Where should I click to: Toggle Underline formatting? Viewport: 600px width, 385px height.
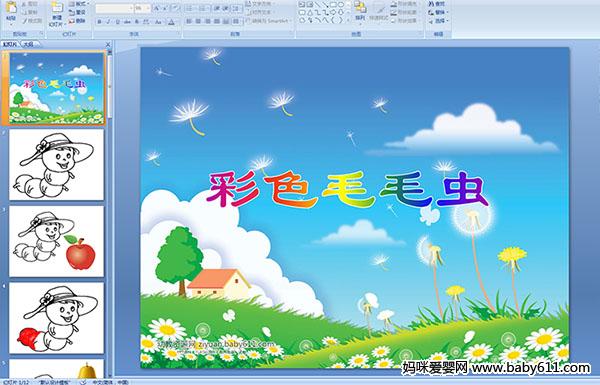pyautogui.click(x=117, y=22)
